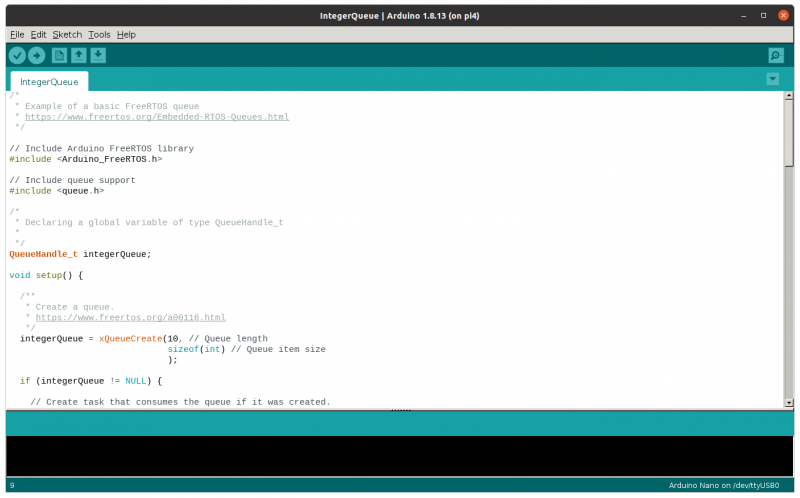Open the File menu

[17, 34]
